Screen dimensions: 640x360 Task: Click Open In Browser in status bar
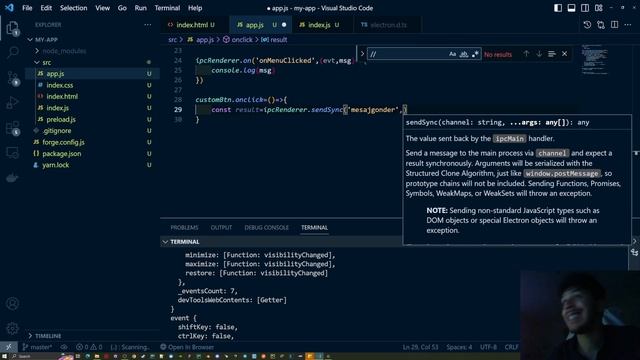coord(187,347)
